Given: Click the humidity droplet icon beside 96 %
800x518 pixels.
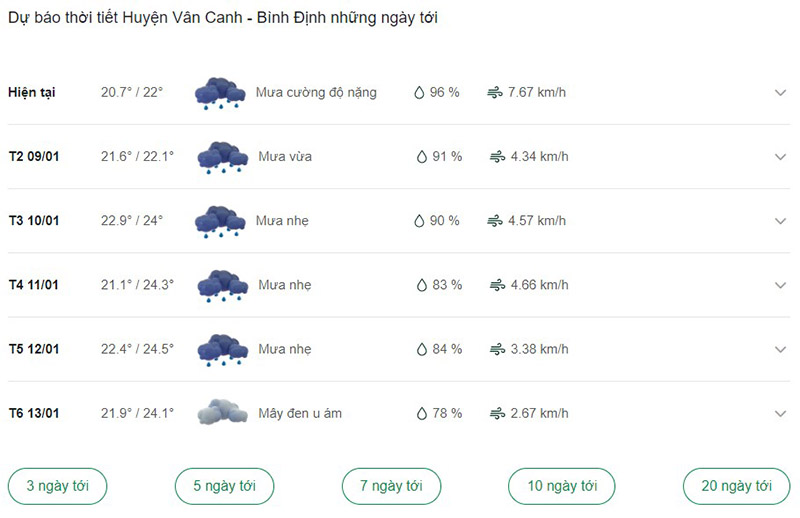Looking at the screenshot, I should 419,92.
